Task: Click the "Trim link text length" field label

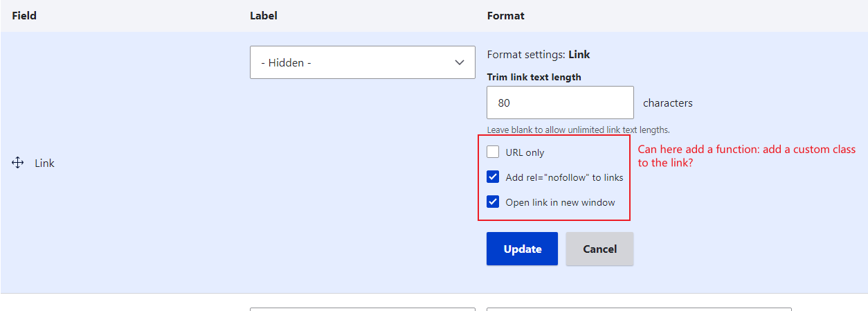Action: (x=534, y=77)
